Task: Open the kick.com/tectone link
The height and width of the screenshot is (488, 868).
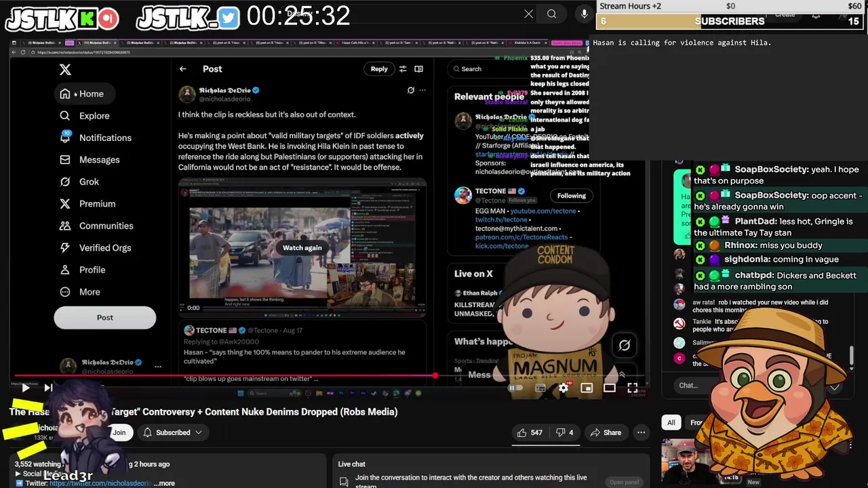Action: coord(502,246)
